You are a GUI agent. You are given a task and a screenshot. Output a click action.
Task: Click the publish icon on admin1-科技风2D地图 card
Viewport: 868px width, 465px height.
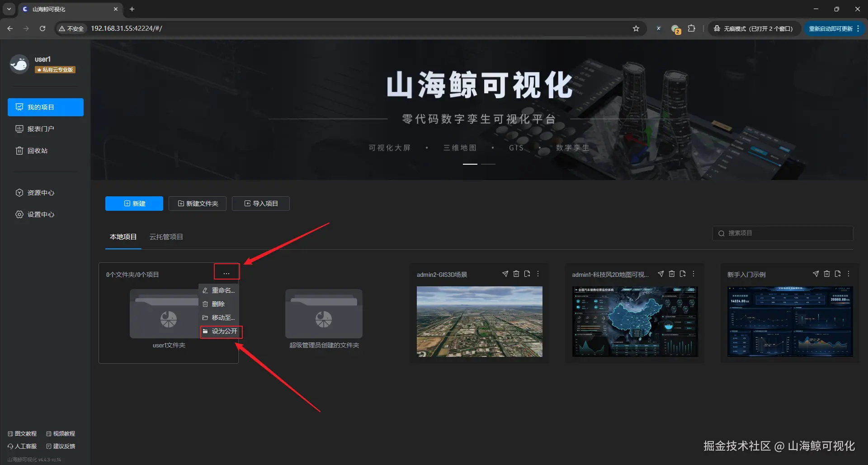(660, 274)
